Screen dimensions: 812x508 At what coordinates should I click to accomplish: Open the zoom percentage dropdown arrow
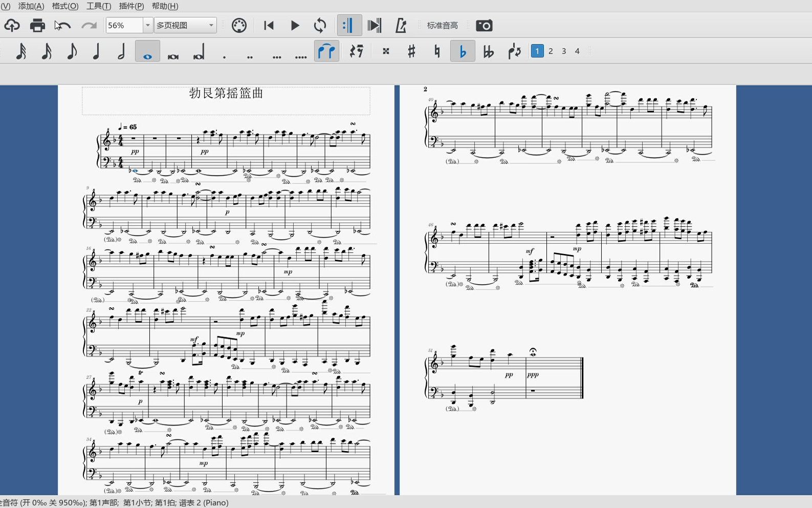(x=147, y=25)
